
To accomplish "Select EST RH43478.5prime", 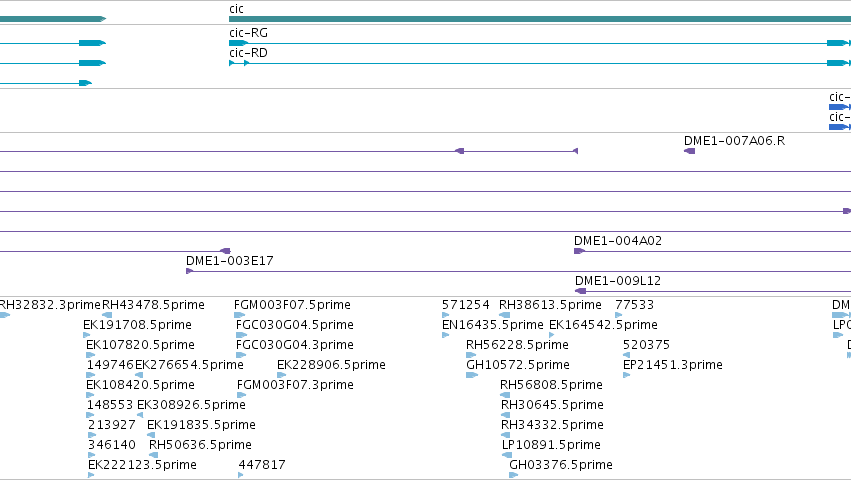I will click(153, 305).
